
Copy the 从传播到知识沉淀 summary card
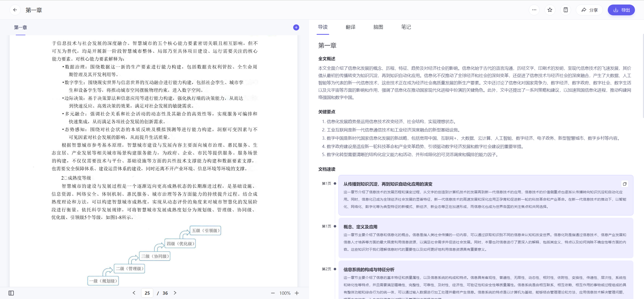[624, 184]
